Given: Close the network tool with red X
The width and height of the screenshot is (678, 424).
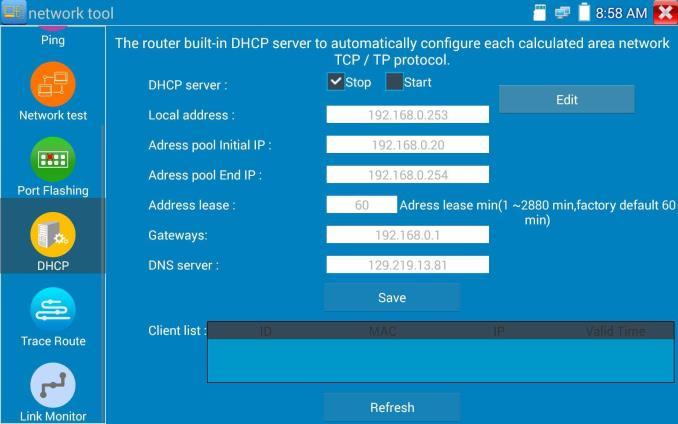Looking at the screenshot, I should click(x=665, y=13).
